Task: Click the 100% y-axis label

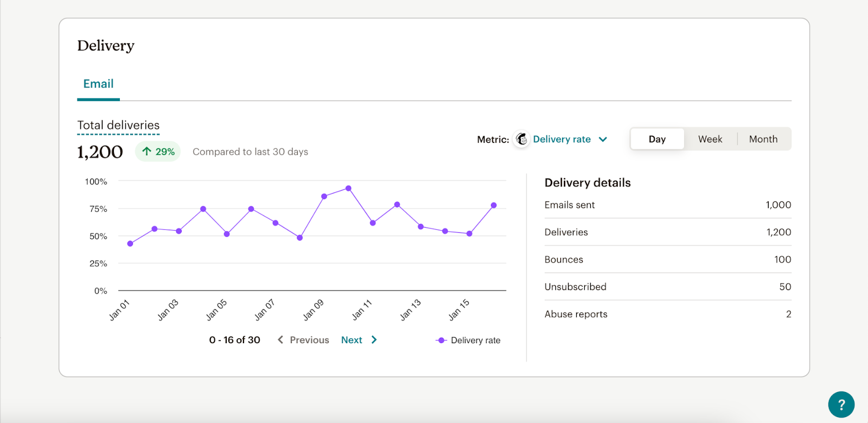Action: (96, 181)
